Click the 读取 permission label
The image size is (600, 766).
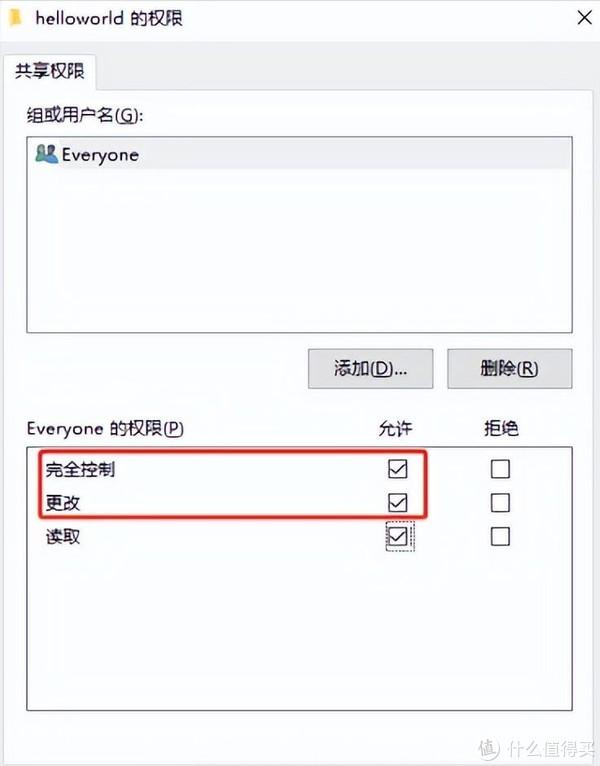coord(63,537)
